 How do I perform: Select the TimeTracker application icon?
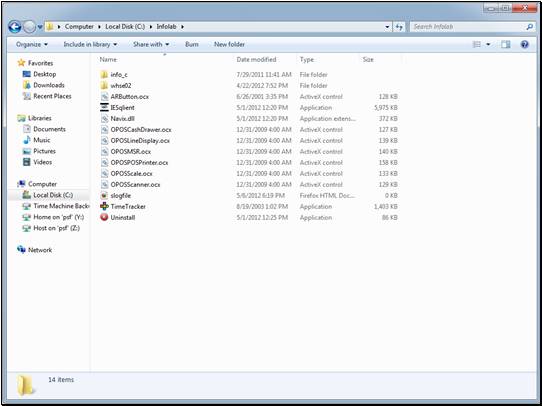tap(104, 206)
